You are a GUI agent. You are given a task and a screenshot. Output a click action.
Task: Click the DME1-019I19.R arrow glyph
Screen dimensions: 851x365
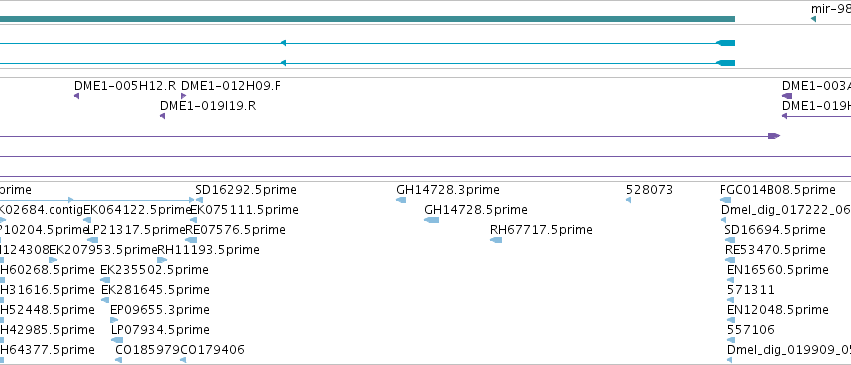coord(162,116)
